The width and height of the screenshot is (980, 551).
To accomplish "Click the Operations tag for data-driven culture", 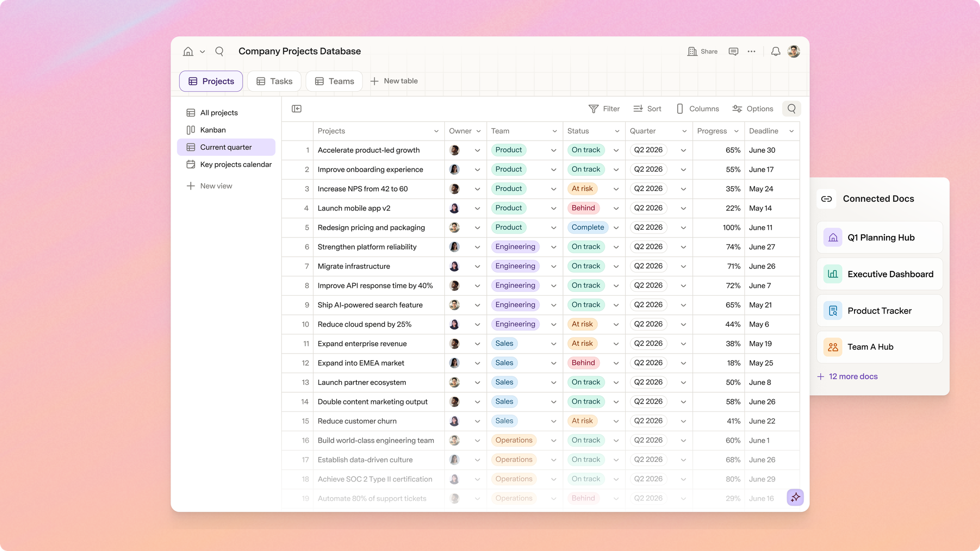I will pyautogui.click(x=514, y=460).
